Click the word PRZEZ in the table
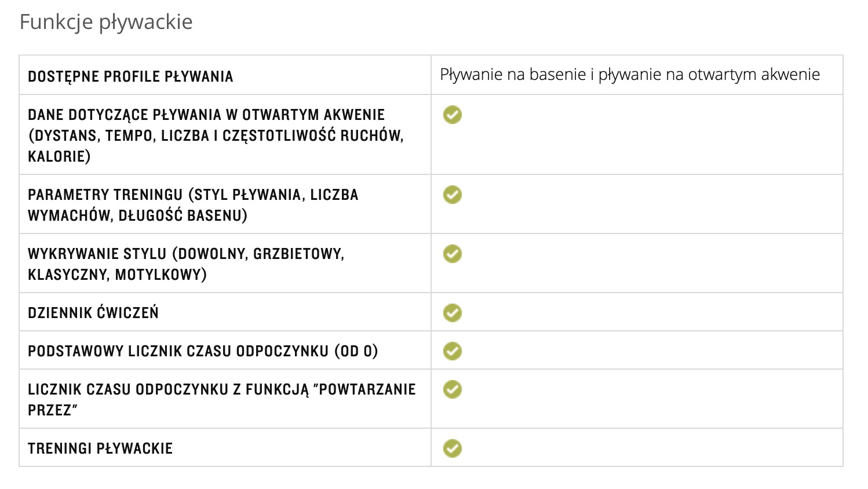Viewport: 868px width, 489px height. [x=50, y=410]
